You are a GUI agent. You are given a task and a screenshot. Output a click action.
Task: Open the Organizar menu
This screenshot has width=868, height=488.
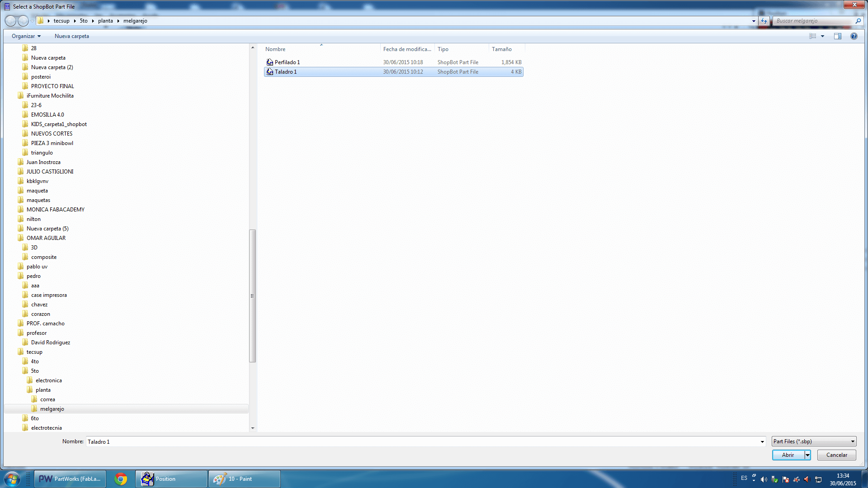pyautogui.click(x=26, y=36)
